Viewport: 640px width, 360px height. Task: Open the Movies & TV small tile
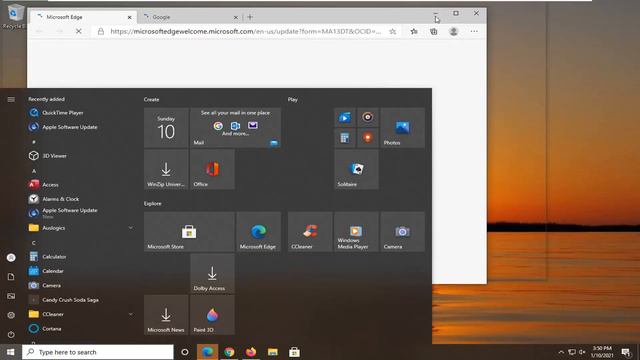click(x=345, y=118)
